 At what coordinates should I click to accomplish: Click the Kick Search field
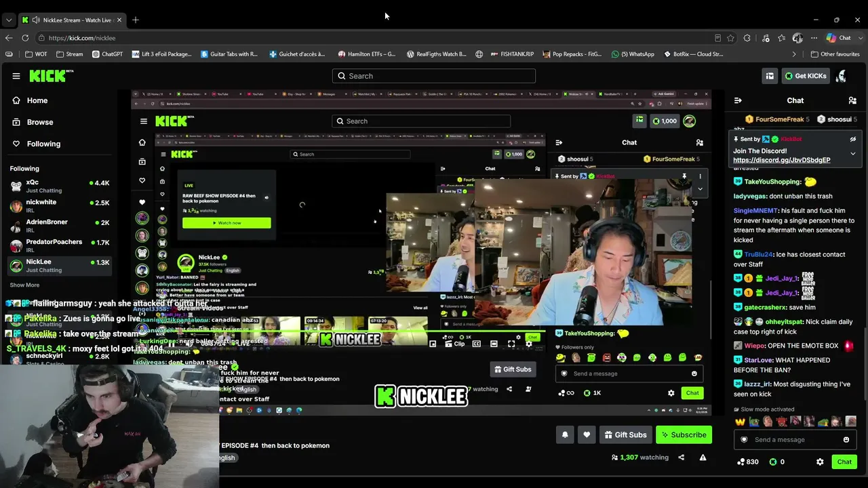point(434,76)
